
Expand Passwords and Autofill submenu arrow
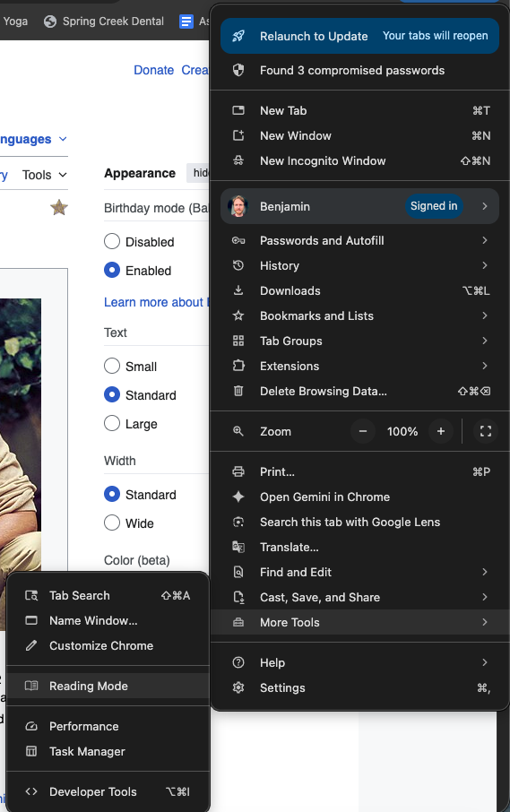485,240
